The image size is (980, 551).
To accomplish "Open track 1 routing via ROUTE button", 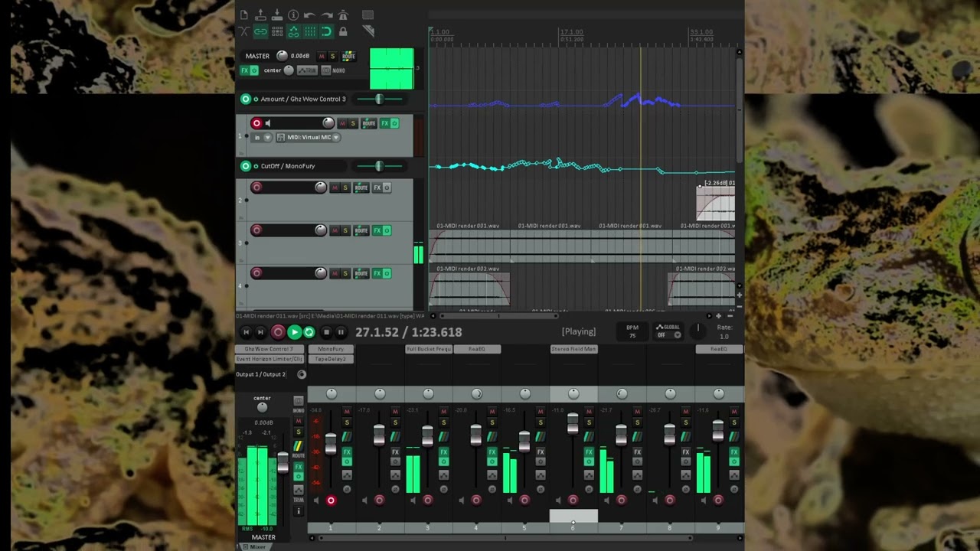I will tap(369, 123).
